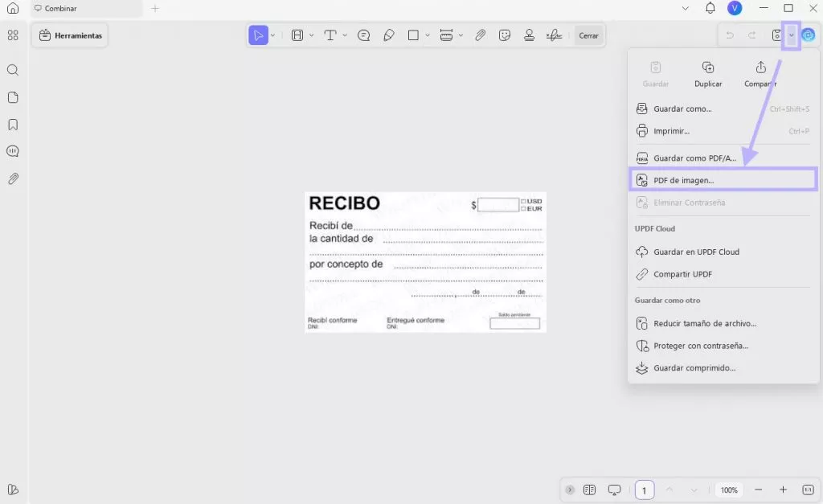This screenshot has width=823, height=504.
Task: Select the stamp tool icon
Action: [529, 35]
